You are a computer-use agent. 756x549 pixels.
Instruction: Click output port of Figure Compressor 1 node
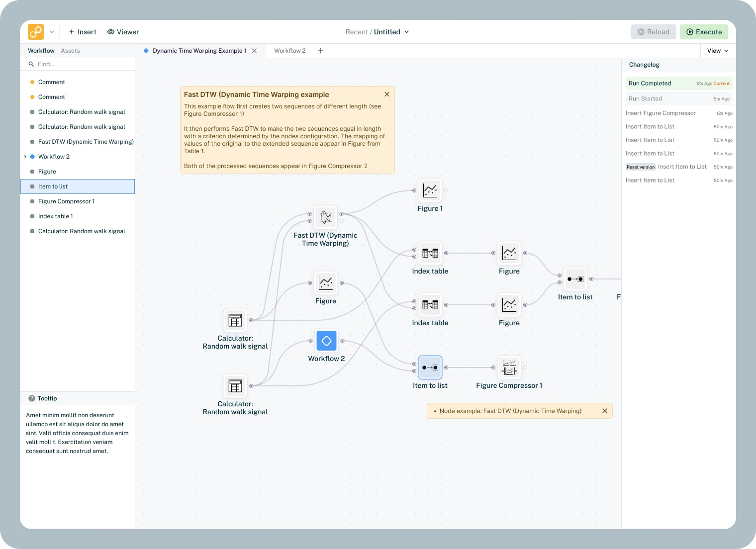(525, 367)
